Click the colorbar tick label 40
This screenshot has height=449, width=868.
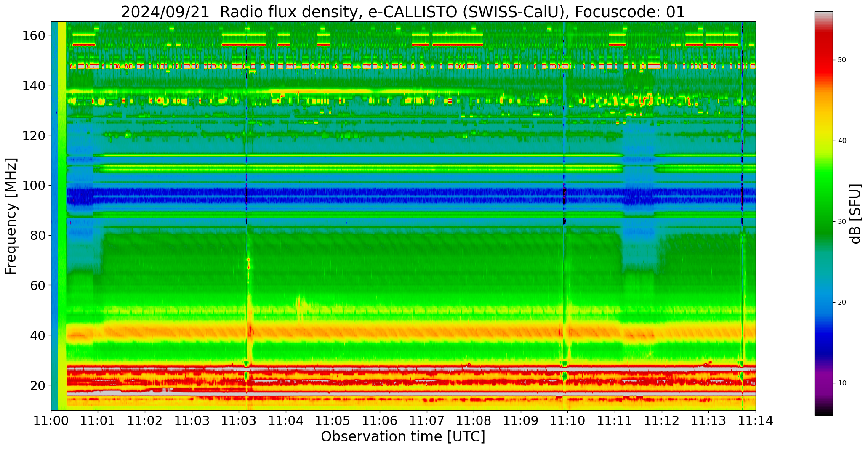(842, 141)
